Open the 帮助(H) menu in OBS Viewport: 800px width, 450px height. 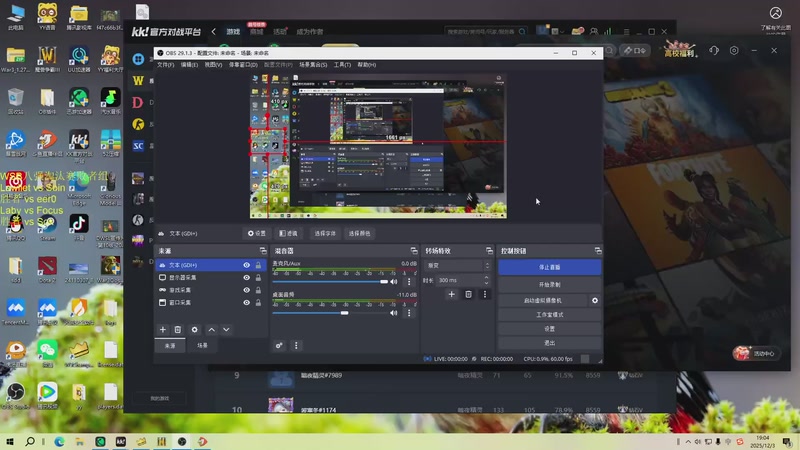click(x=367, y=65)
